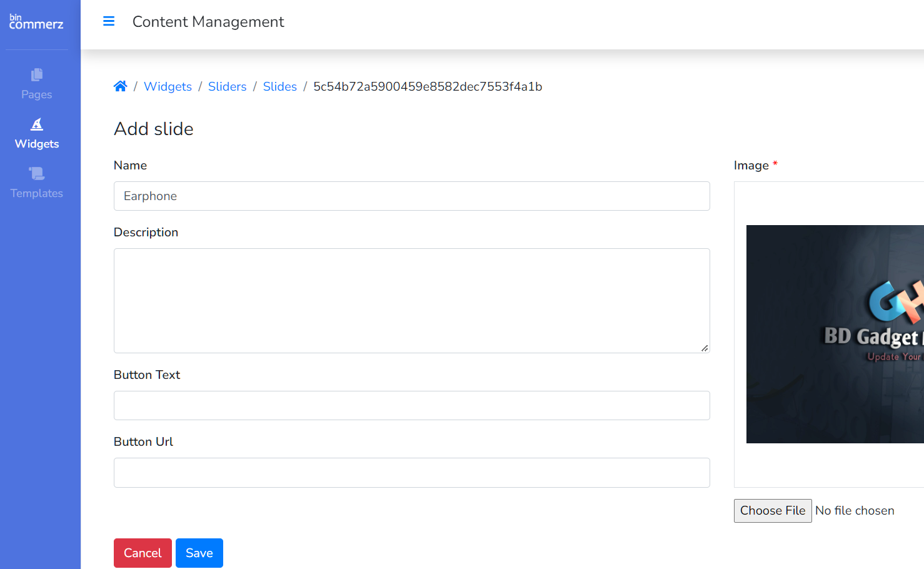This screenshot has height=569, width=924.
Task: Focus the Name field containing Earphone
Action: point(411,196)
